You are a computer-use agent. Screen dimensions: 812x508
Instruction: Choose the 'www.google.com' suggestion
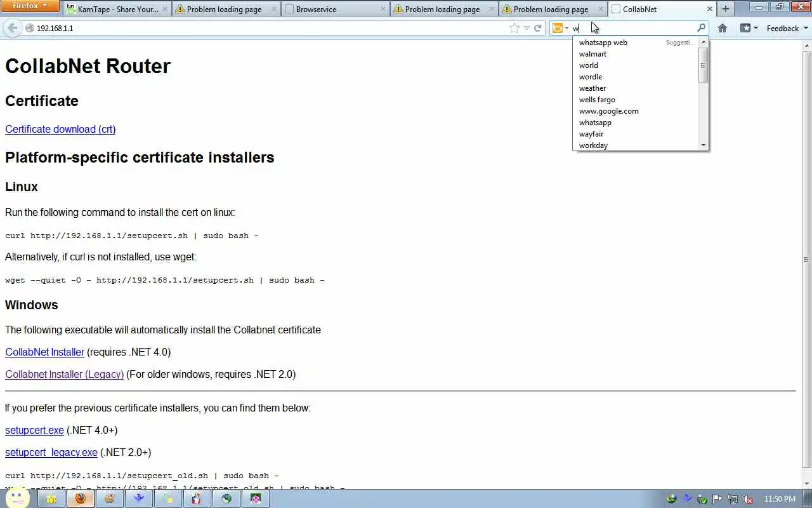click(636, 111)
